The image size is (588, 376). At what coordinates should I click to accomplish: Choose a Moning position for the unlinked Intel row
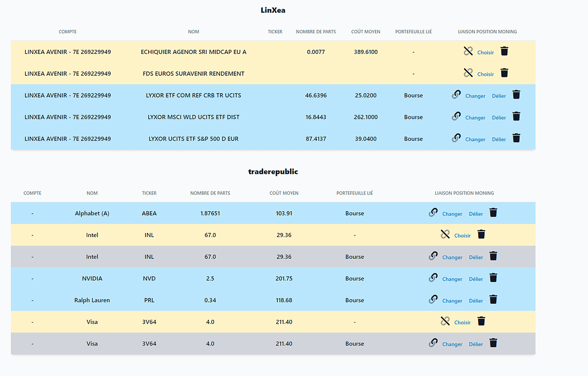(462, 236)
